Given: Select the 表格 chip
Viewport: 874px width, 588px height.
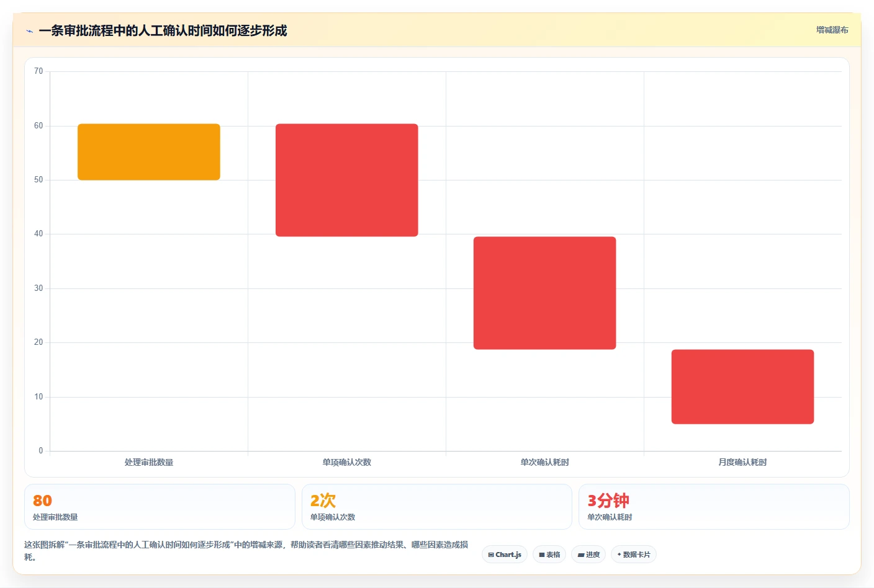Looking at the screenshot, I should pyautogui.click(x=549, y=555).
